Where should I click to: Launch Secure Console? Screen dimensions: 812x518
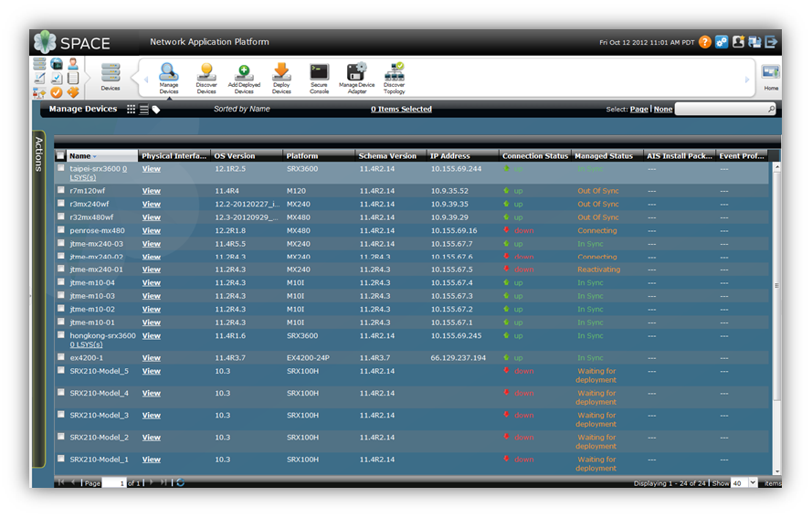pos(319,79)
